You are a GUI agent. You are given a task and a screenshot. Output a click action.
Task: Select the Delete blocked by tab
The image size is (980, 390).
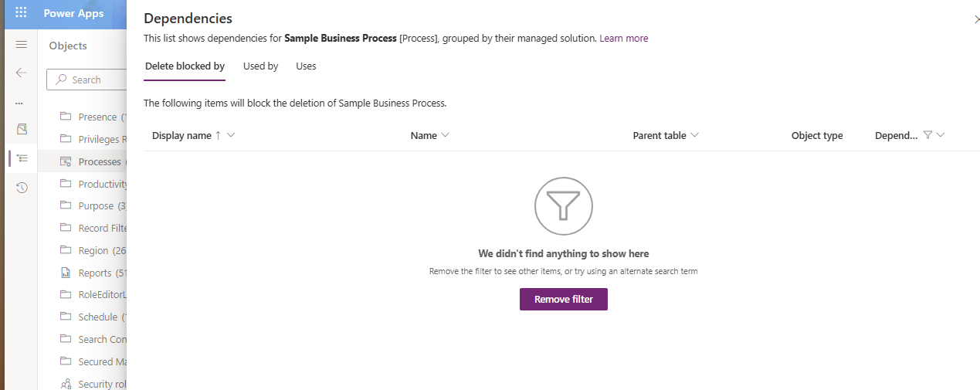pyautogui.click(x=185, y=66)
